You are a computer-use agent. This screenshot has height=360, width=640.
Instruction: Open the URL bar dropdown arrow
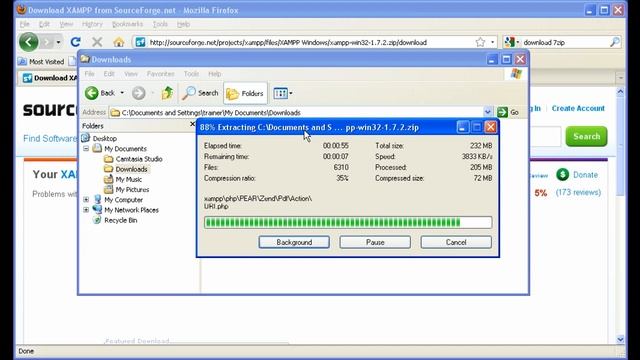492,42
